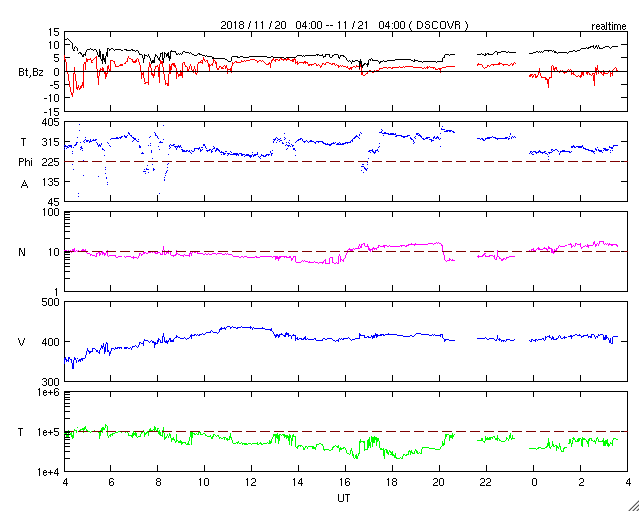
Task: Click the "Phi" axis label
Action: point(25,162)
